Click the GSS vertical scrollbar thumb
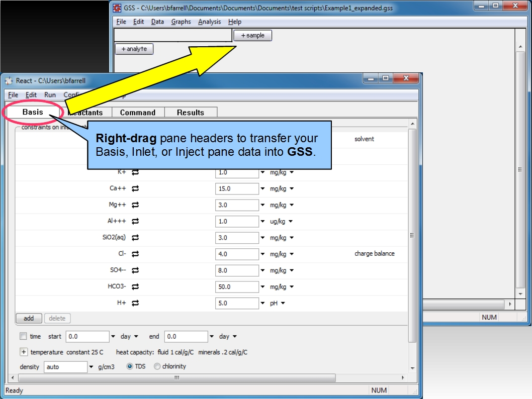 520,169
